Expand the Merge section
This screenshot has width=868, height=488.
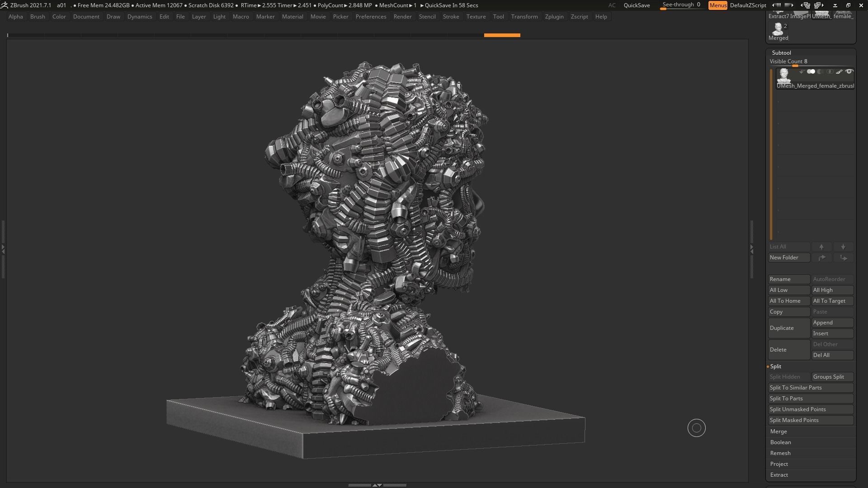coord(778,432)
